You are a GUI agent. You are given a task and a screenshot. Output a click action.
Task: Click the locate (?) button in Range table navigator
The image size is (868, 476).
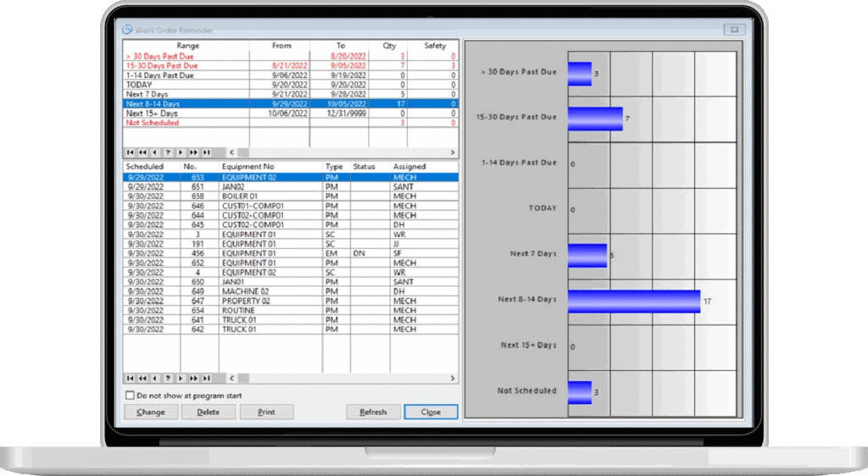click(x=169, y=152)
